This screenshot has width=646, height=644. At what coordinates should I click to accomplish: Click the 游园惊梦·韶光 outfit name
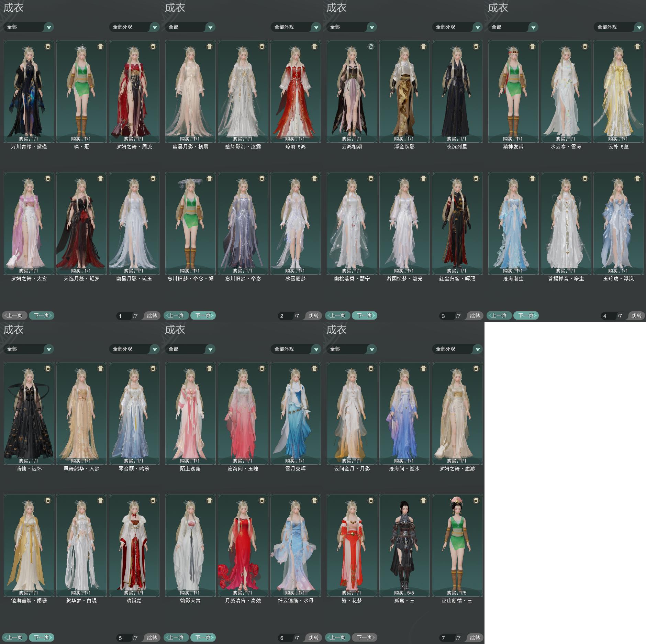(404, 279)
